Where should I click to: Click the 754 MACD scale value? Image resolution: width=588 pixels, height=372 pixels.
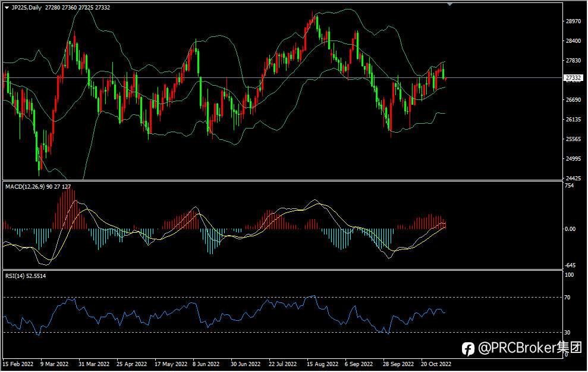coord(569,186)
